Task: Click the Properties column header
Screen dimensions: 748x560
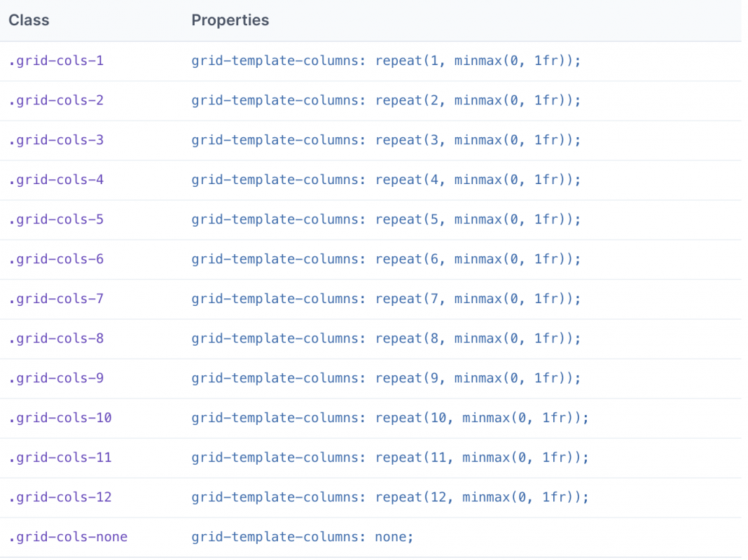Action: (x=230, y=20)
